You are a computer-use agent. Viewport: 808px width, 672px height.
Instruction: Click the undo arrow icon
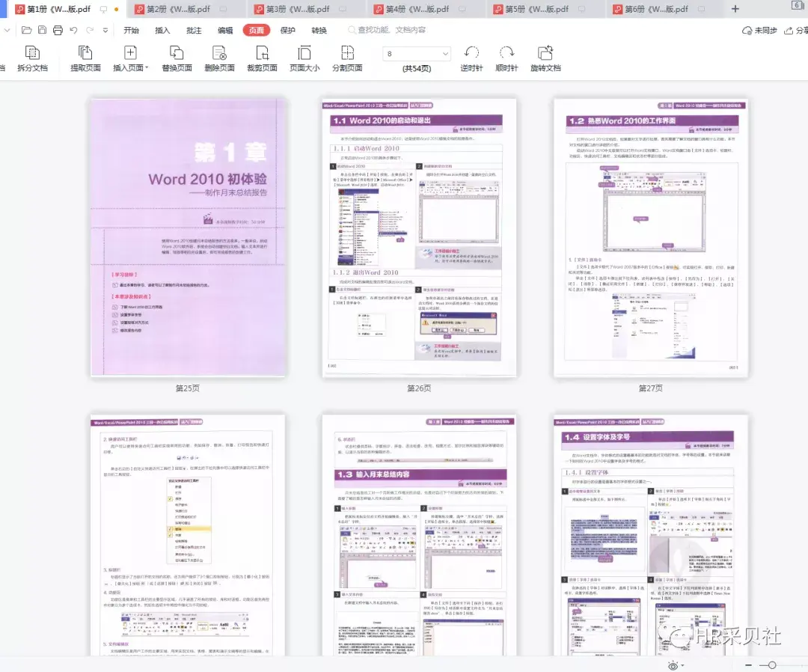(73, 31)
